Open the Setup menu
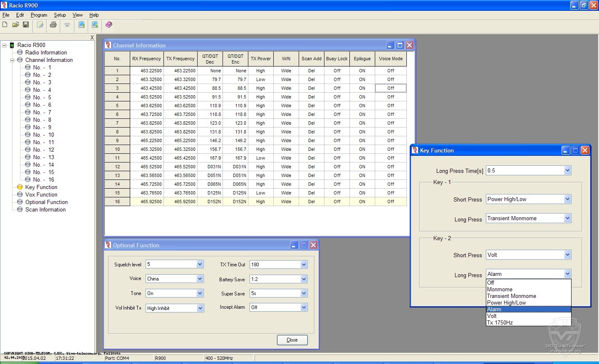599x364 pixels. click(x=60, y=15)
